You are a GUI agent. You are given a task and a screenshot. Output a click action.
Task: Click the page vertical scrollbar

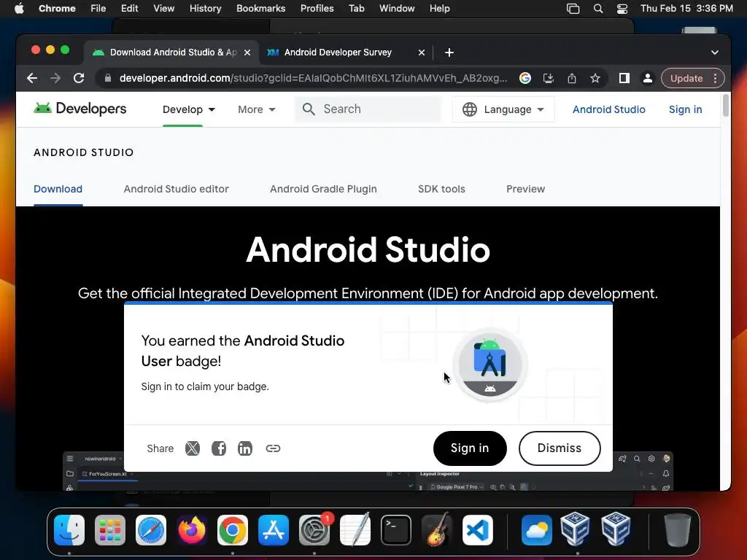click(726, 105)
